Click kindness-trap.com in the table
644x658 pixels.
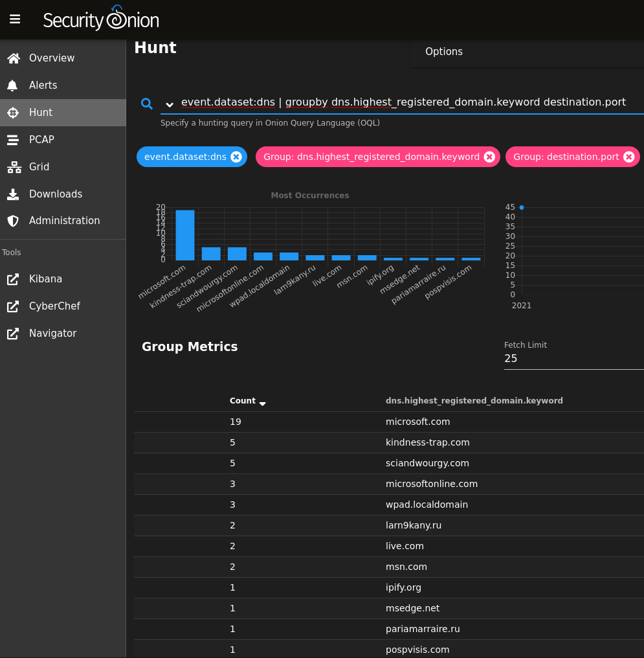[428, 443]
